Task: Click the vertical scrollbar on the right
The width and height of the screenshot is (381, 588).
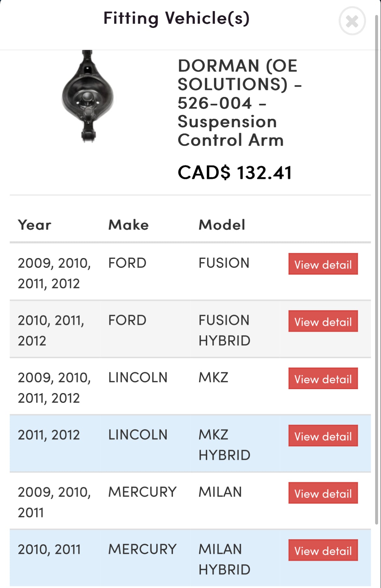Action: [x=377, y=260]
